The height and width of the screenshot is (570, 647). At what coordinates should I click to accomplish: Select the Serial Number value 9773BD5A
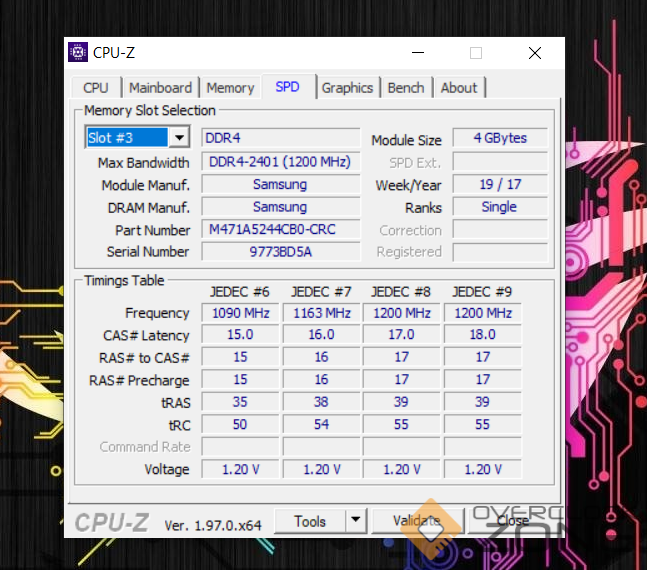click(x=280, y=252)
